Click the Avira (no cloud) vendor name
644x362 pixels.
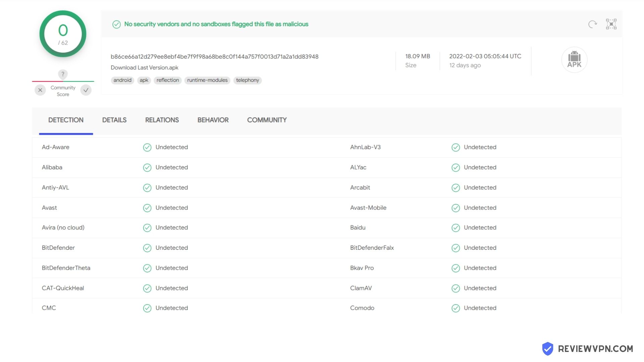(63, 228)
